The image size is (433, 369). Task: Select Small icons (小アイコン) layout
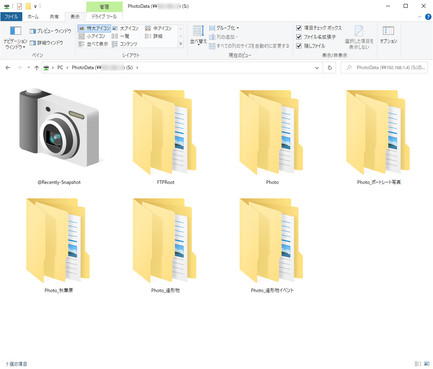(x=92, y=36)
